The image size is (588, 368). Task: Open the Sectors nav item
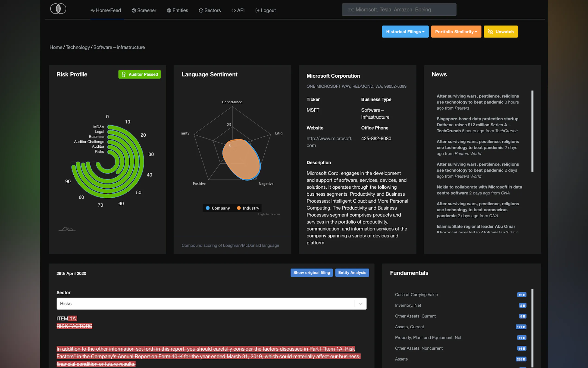point(210,10)
